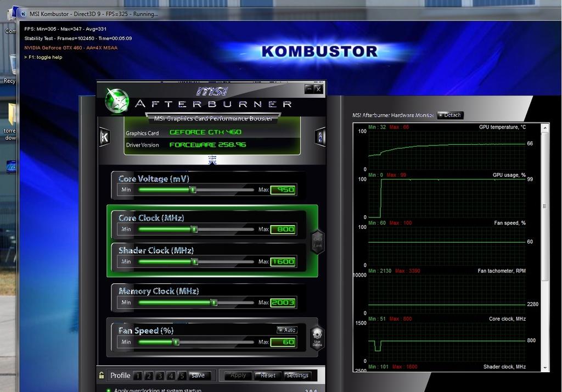Open the information panel side button

click(x=320, y=137)
